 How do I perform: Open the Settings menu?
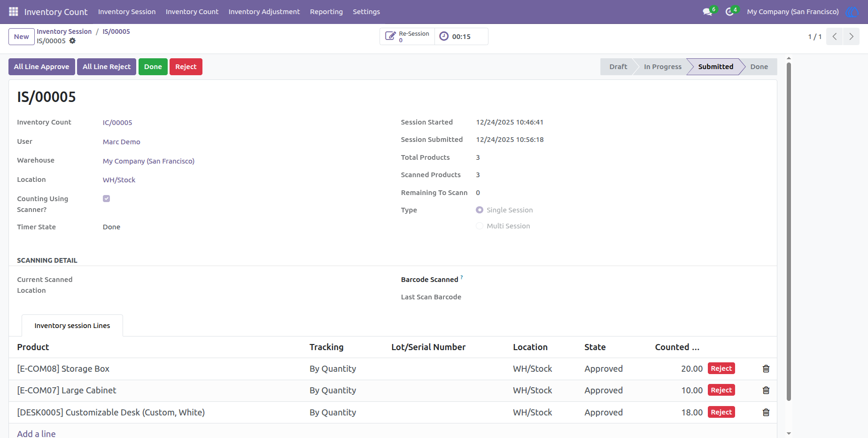coord(366,12)
